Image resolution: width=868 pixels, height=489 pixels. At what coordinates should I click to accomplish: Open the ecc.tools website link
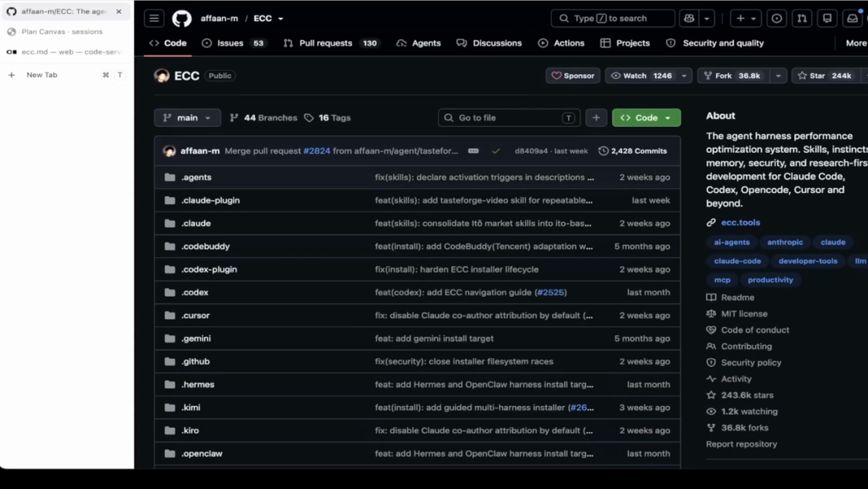click(x=741, y=223)
